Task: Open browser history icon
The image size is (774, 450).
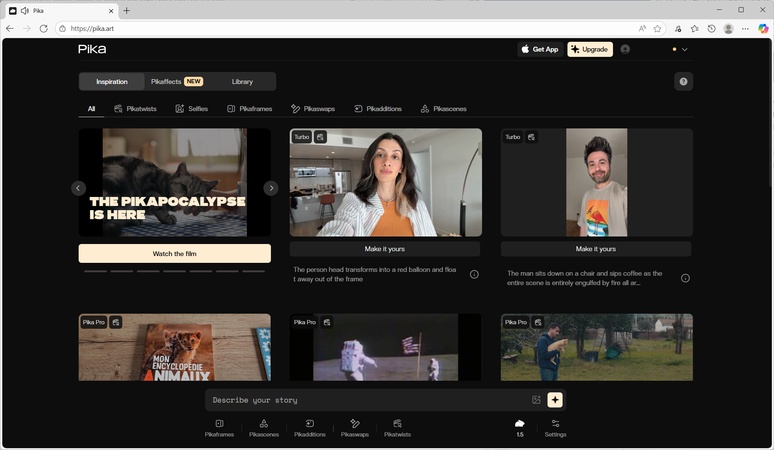Action: pos(711,29)
